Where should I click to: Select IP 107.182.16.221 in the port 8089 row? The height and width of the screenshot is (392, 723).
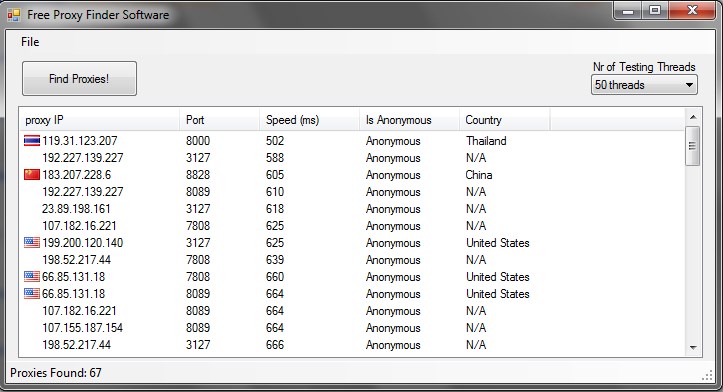pos(79,311)
